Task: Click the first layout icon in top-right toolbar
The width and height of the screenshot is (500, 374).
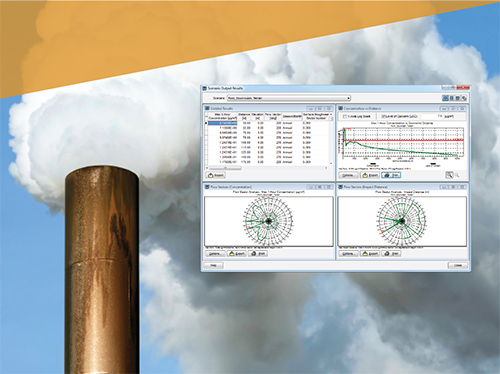Action: (445, 98)
